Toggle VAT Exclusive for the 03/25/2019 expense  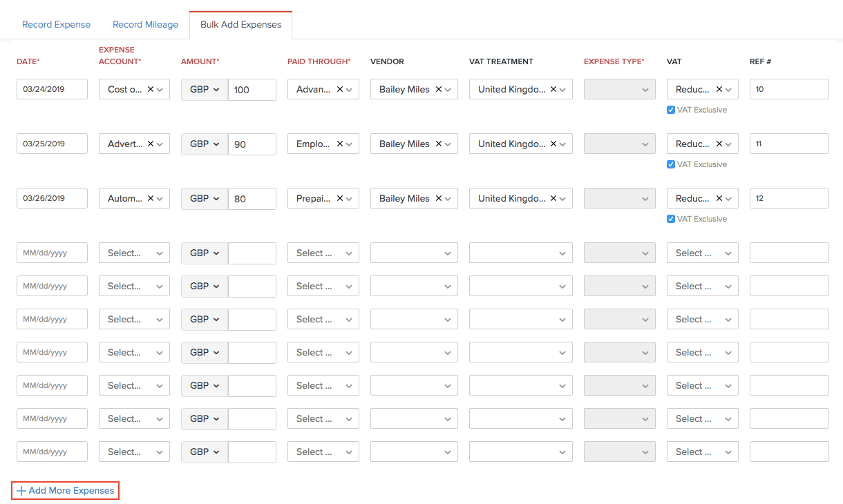coord(671,164)
